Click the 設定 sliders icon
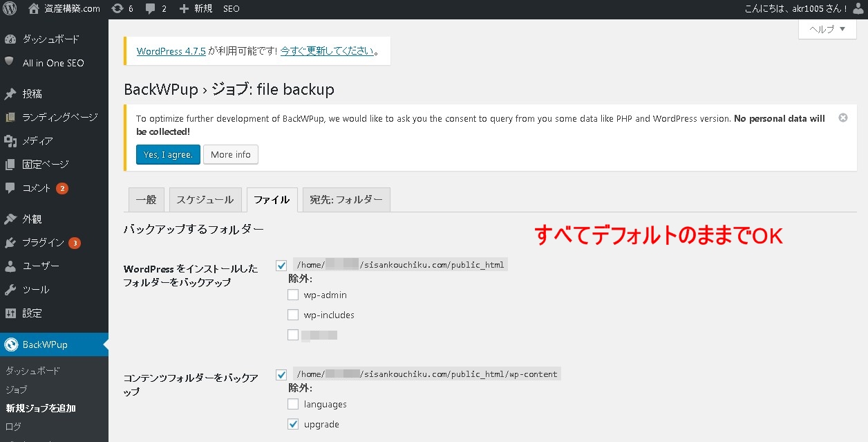Image resolution: width=868 pixels, height=442 pixels. point(10,313)
